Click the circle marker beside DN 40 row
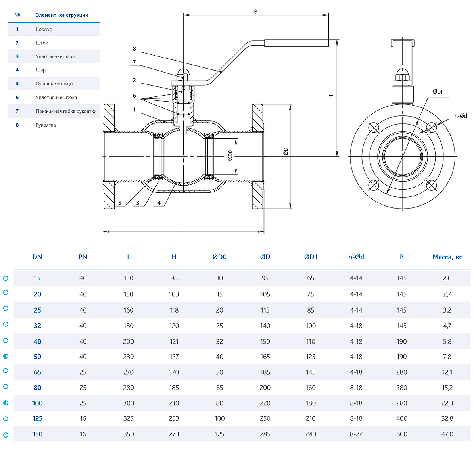The height and width of the screenshot is (476, 476). coord(6,340)
